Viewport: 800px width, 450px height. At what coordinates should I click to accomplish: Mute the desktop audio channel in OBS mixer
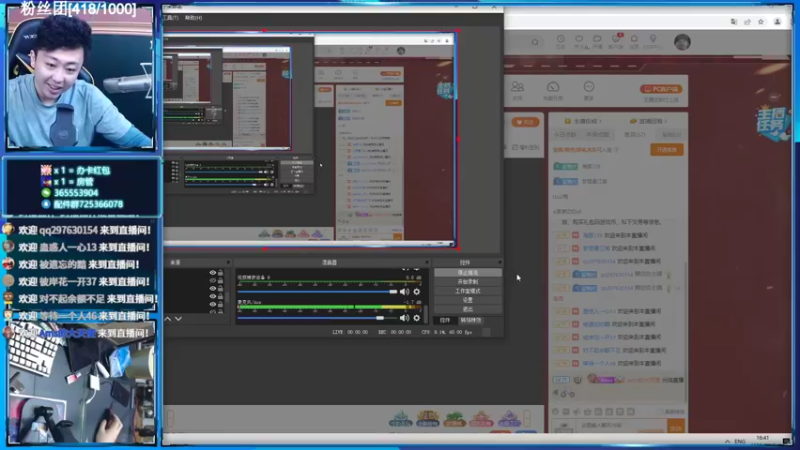[405, 292]
